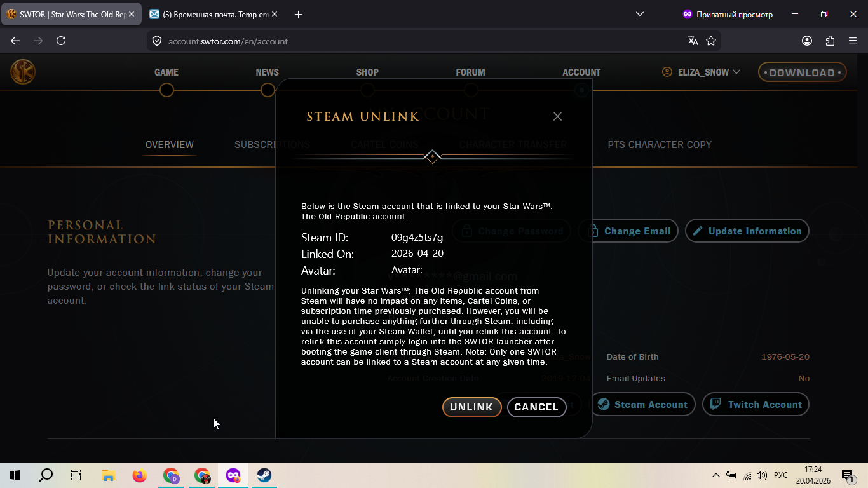
Task: Click the battery tray icon
Action: [x=731, y=475]
